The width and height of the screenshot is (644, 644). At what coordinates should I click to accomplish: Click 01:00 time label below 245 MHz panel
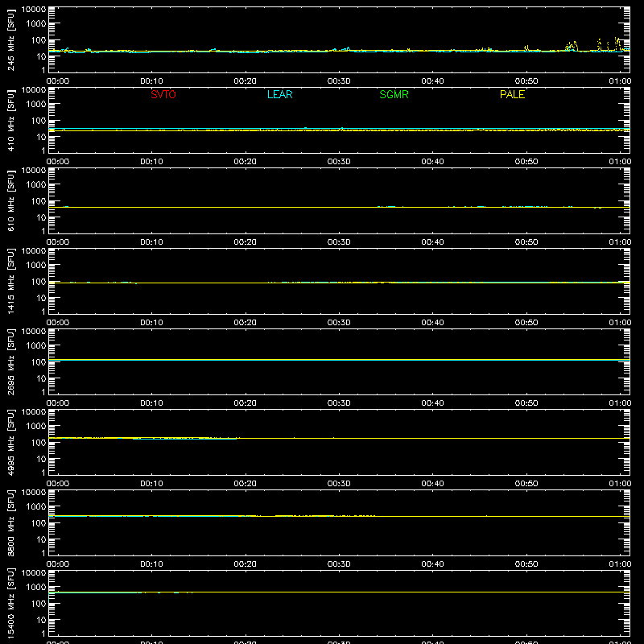pyautogui.click(x=620, y=81)
